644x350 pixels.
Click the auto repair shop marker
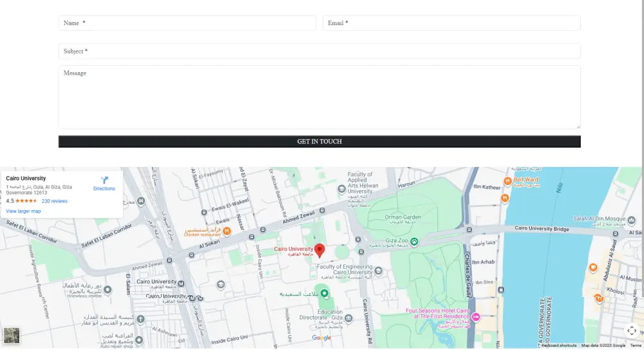(139, 340)
